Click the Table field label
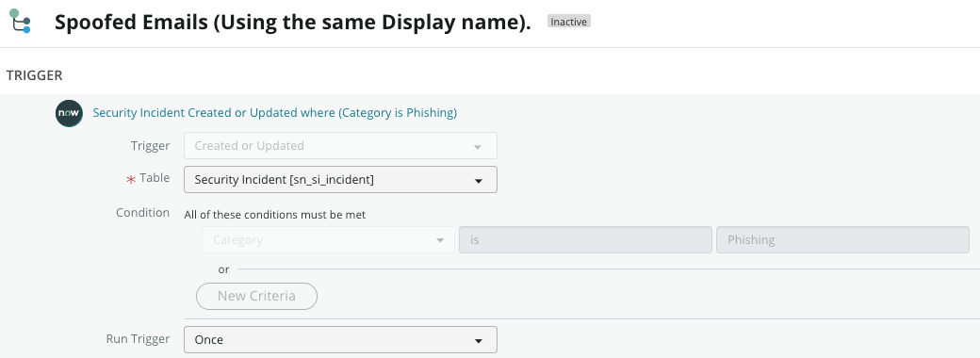Image resolution: width=980 pixels, height=358 pixels. tap(155, 178)
